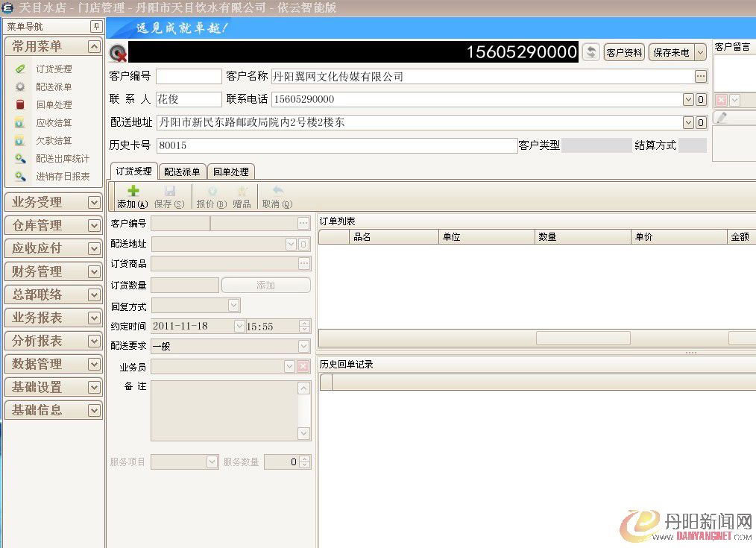Click ellipsis button beside order form 客户编号

303,223
